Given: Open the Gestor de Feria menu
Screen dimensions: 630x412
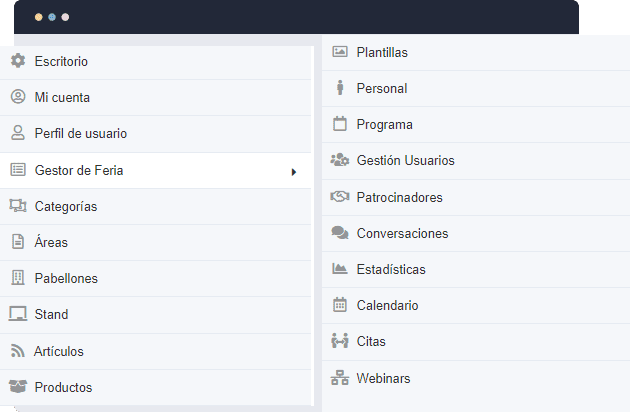Looking at the screenshot, I should [x=79, y=170].
